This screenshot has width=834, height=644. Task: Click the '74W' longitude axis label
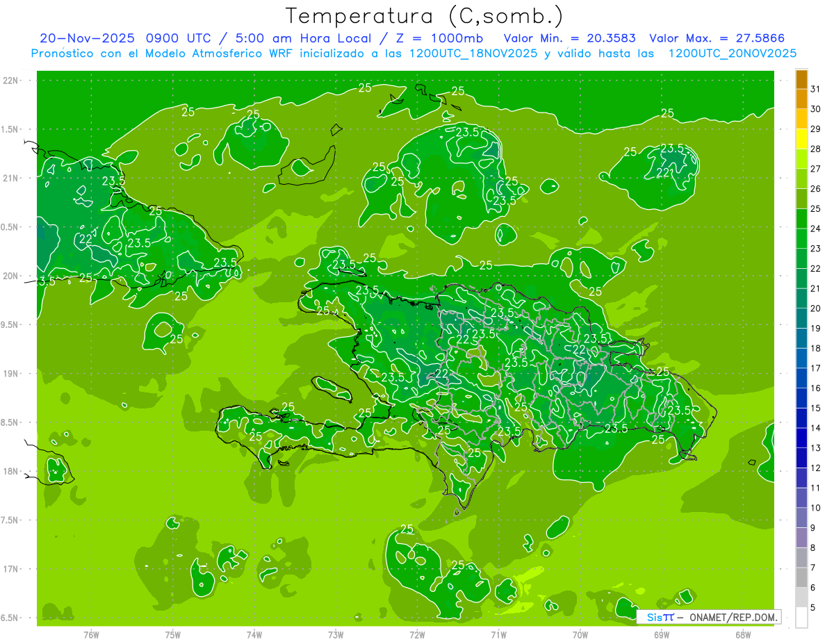[x=254, y=635]
